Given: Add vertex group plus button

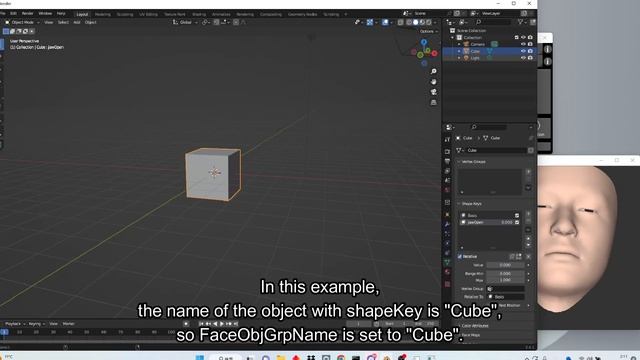Looking at the screenshot, I should point(528,172).
